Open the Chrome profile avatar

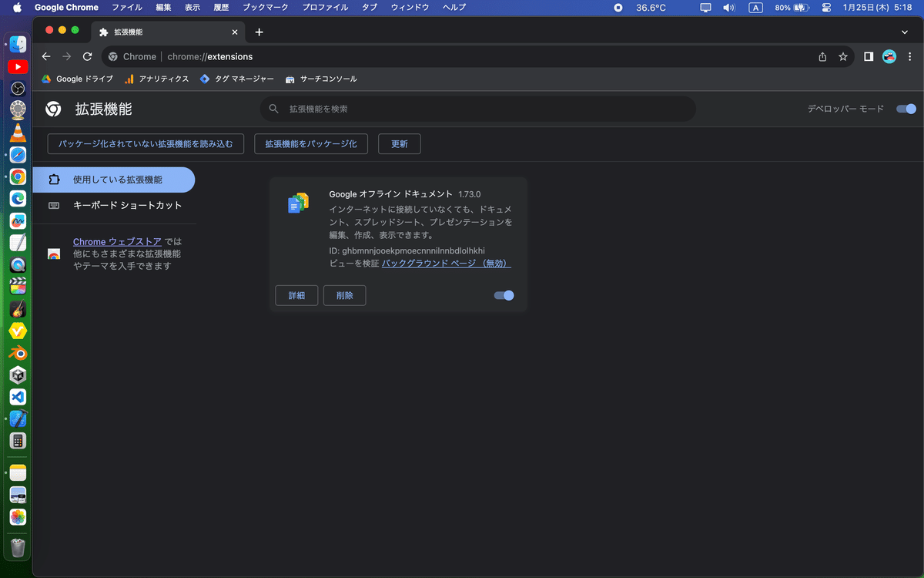(889, 56)
